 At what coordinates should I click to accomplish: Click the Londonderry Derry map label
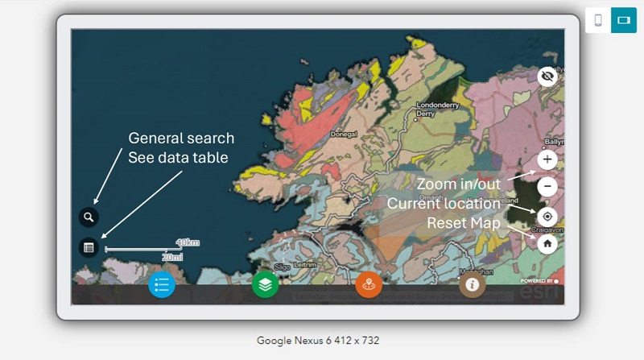[437, 109]
